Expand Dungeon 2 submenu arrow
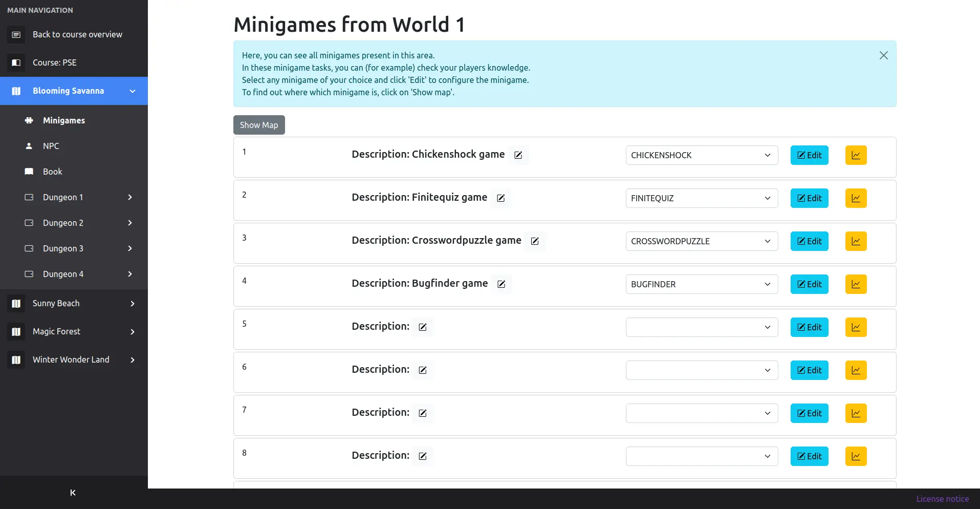This screenshot has width=980, height=509. 130,223
